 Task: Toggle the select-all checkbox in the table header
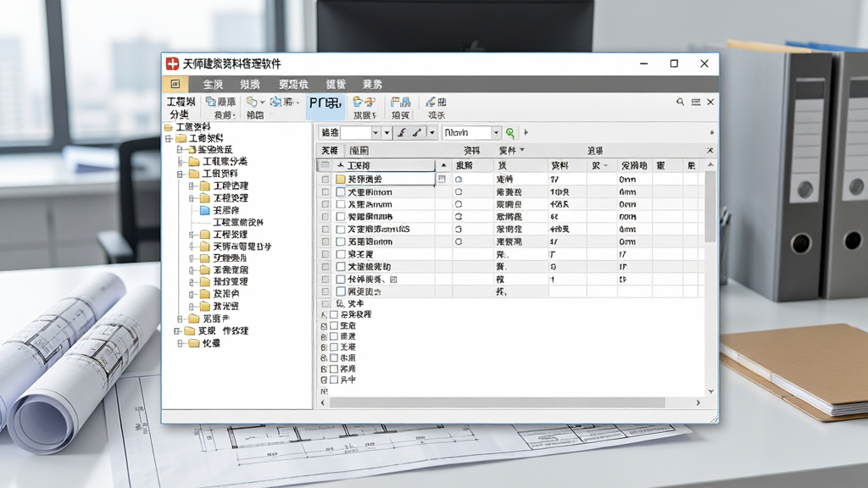(x=325, y=165)
